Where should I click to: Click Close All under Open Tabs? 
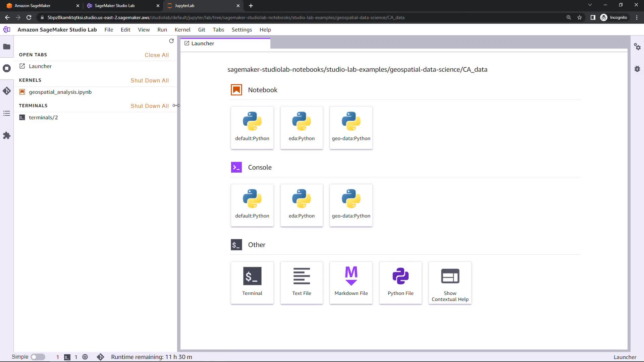(x=157, y=55)
